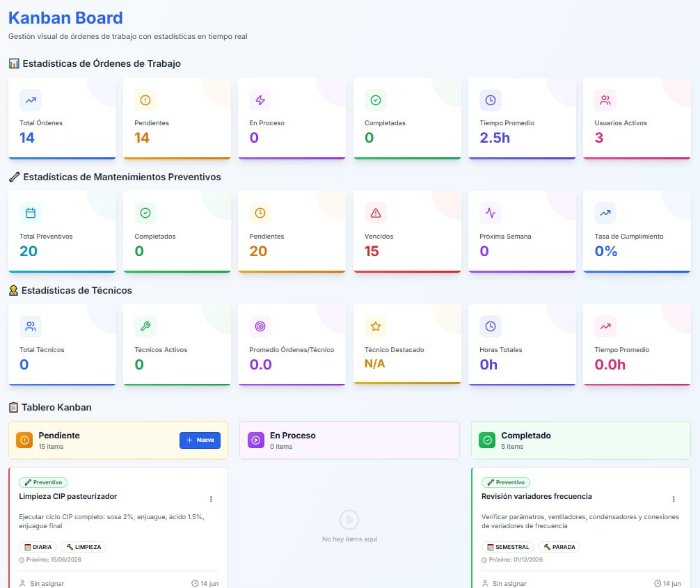
Task: Click the orange Pendiente column header icon
Action: (x=24, y=440)
